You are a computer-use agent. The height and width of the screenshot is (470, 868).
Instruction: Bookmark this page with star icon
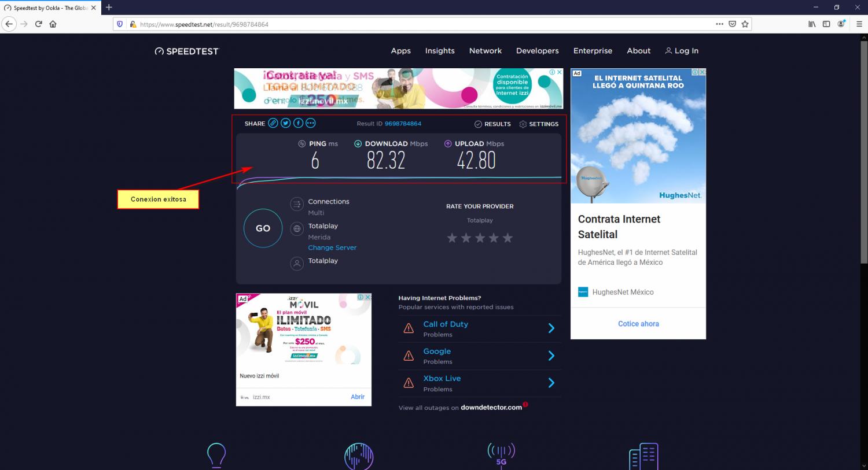(745, 24)
